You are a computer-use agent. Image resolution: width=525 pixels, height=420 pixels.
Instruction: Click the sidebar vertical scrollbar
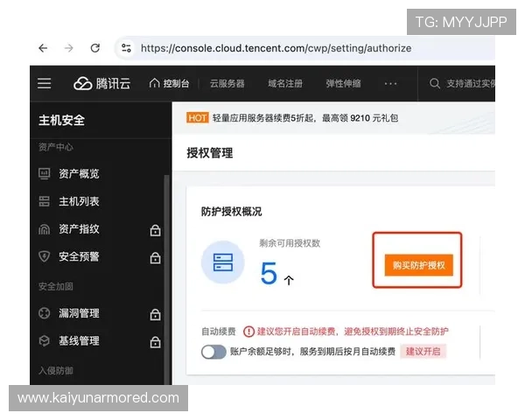(x=166, y=280)
